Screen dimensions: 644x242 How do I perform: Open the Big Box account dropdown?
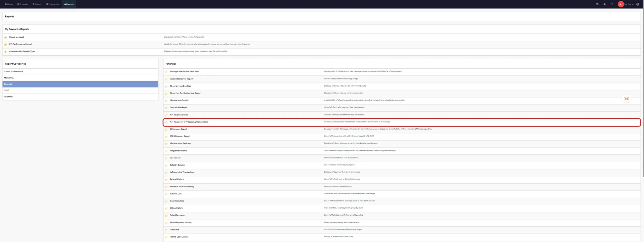(x=629, y=4)
